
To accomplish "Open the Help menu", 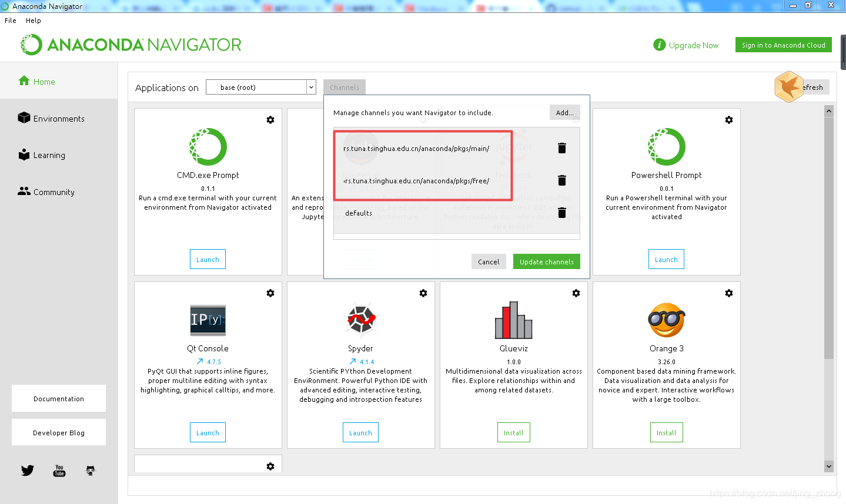I will 34,21.
